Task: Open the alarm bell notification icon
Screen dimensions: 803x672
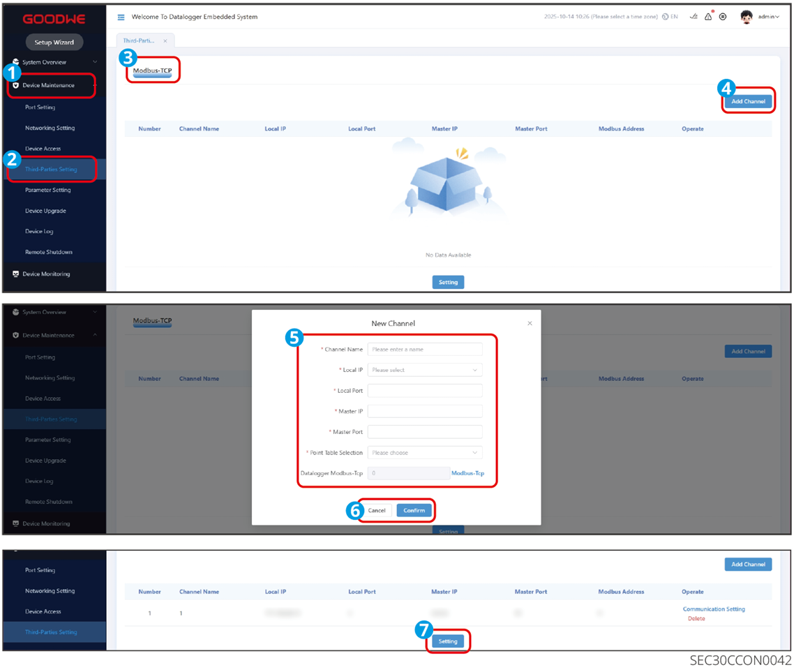Action: point(708,16)
